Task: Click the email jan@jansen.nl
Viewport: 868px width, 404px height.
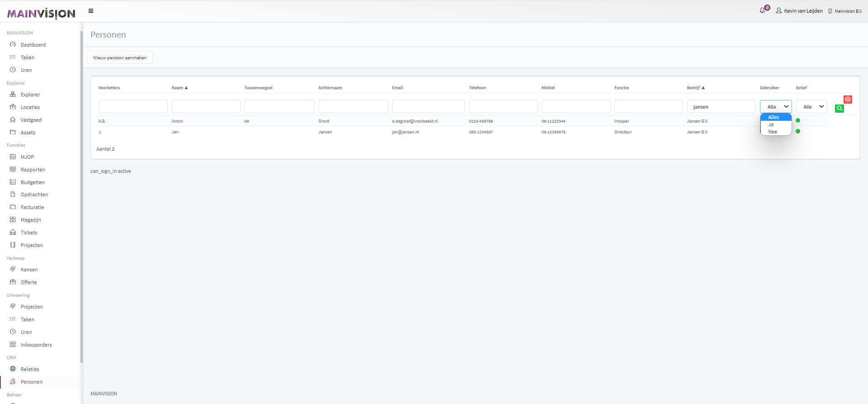Action: (406, 132)
